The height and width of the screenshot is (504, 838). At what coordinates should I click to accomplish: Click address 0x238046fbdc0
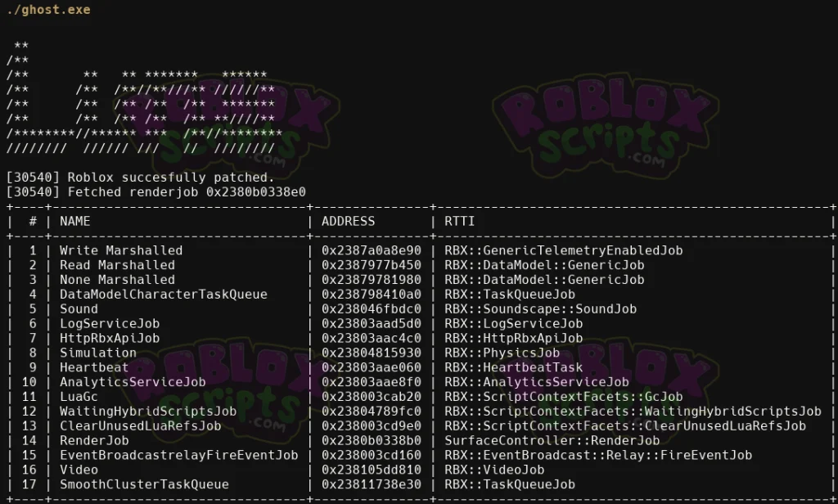point(371,309)
